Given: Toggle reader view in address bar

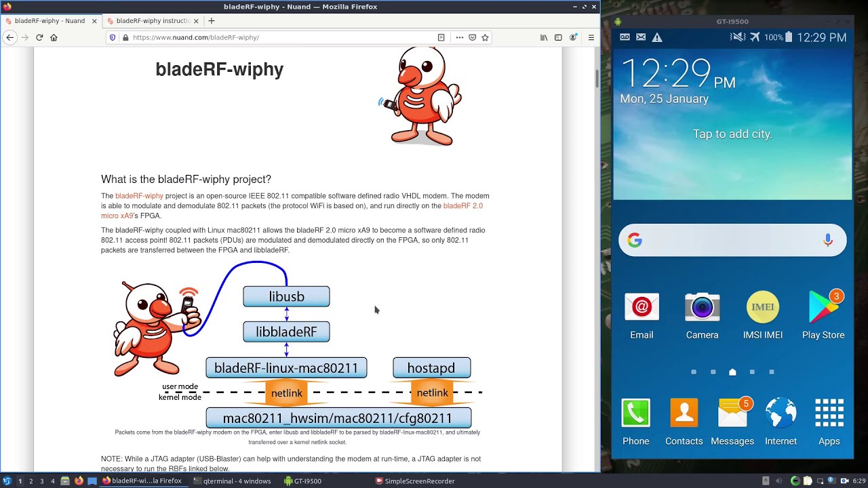Looking at the screenshot, I should (441, 37).
